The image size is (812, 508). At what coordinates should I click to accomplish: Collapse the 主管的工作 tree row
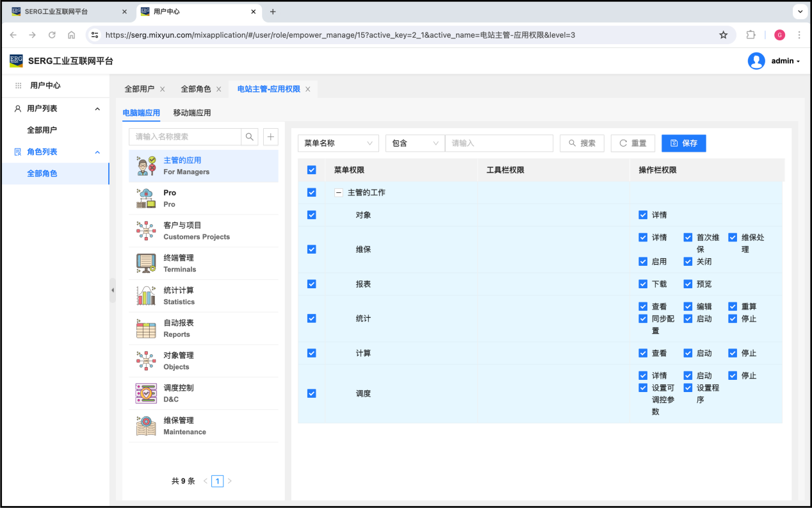pos(339,192)
